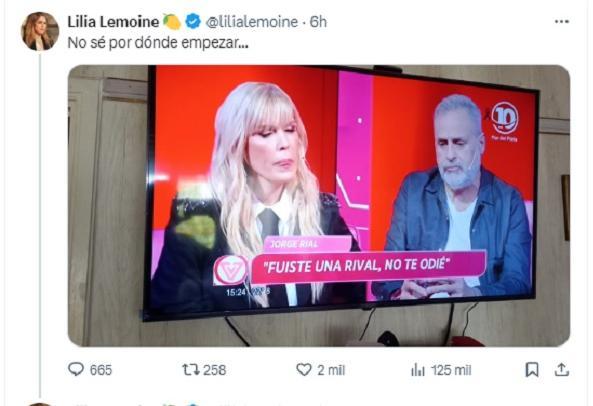Open the @lilialemoine handle link
593x406 pixels.
click(251, 22)
